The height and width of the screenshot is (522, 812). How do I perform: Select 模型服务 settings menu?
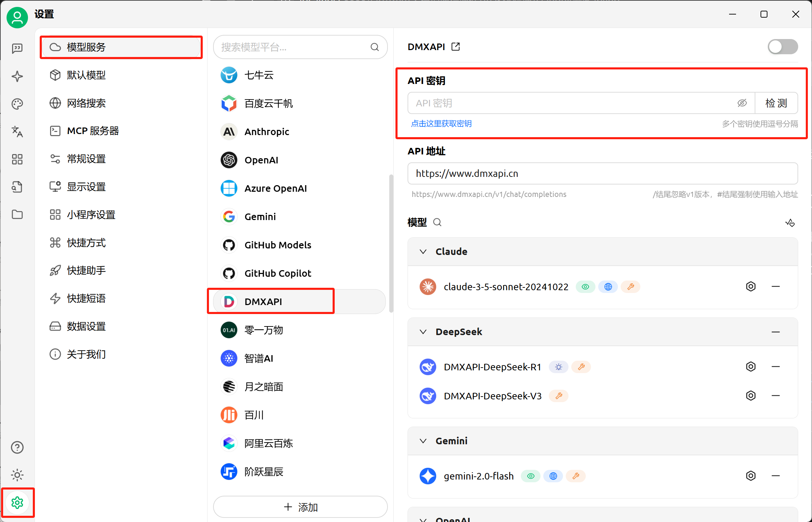coord(121,47)
